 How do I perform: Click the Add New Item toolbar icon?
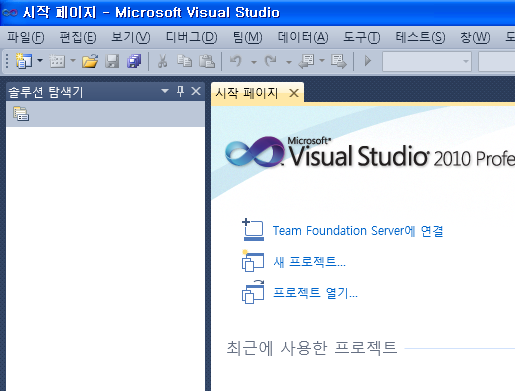57,61
